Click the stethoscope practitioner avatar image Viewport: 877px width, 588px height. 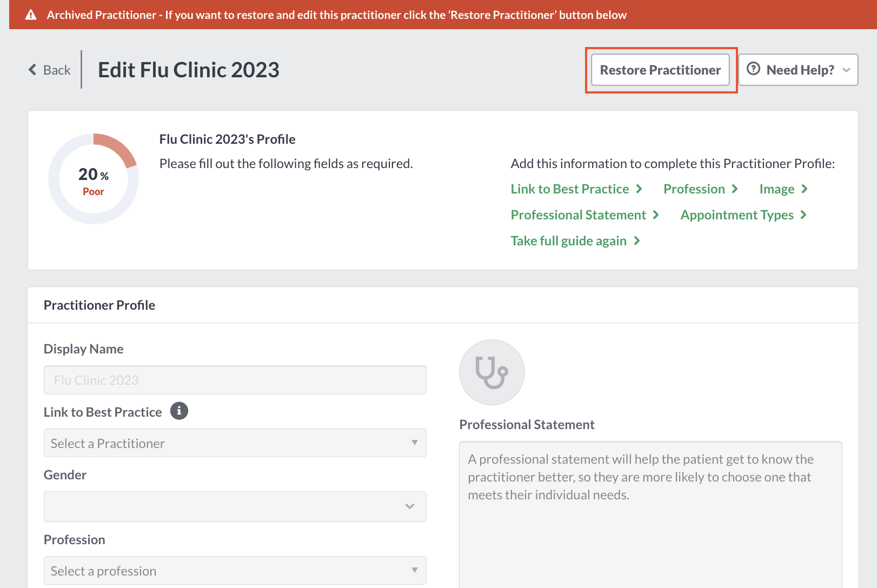(x=491, y=372)
